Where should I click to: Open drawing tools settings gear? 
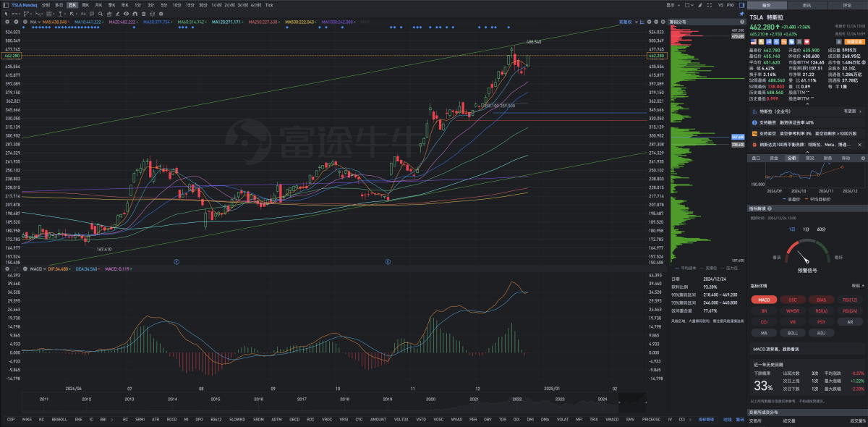pos(161,14)
